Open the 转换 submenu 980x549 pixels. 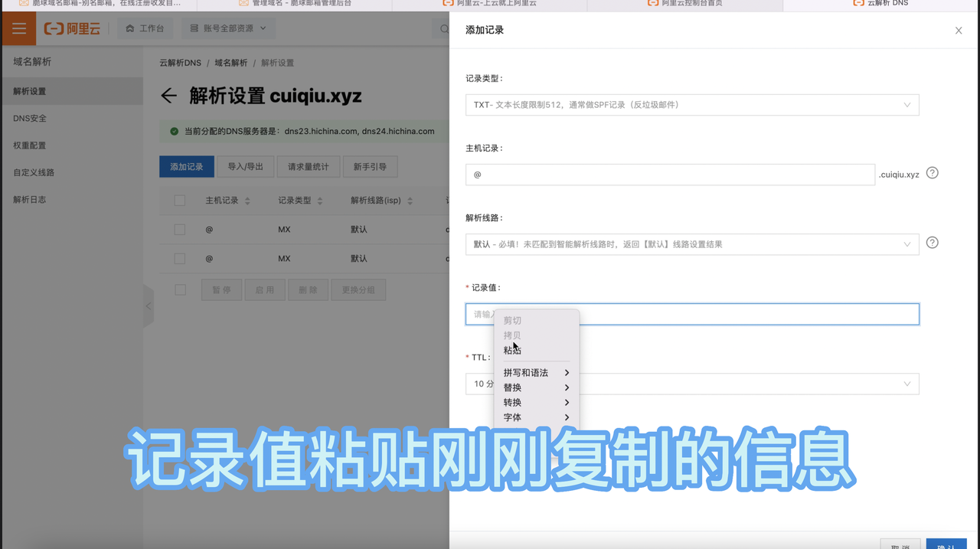click(537, 403)
